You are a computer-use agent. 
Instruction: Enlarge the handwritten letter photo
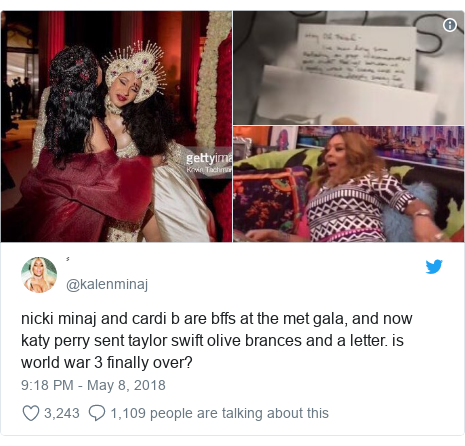coord(348,68)
